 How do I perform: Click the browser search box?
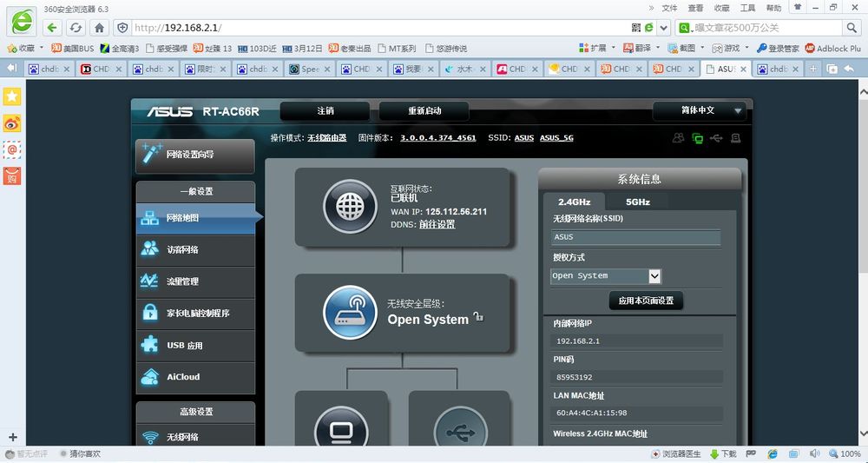point(766,28)
